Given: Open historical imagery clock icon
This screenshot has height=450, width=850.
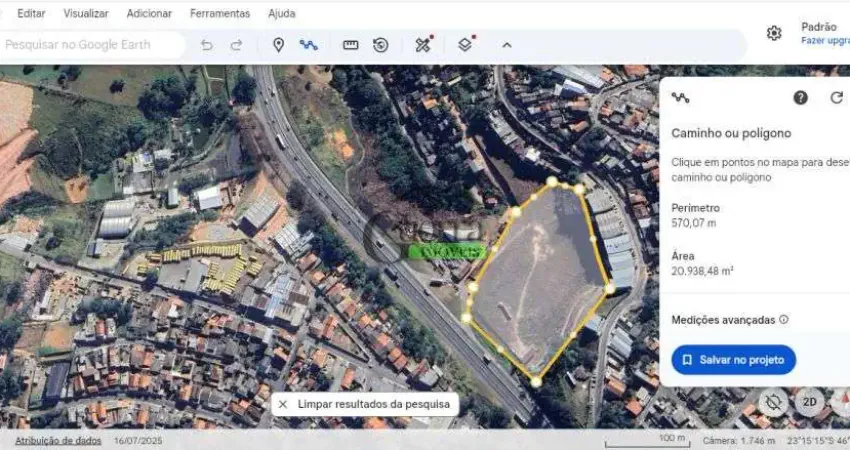Looking at the screenshot, I should click(381, 45).
